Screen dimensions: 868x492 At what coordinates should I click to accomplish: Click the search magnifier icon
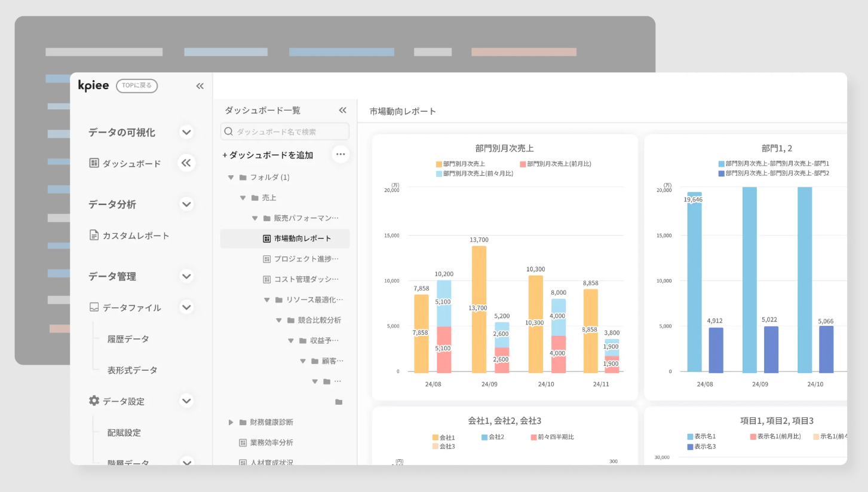229,132
